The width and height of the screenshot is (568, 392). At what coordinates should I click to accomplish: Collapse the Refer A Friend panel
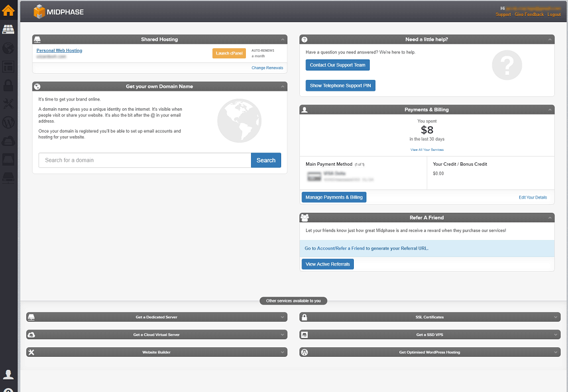pos(550,217)
